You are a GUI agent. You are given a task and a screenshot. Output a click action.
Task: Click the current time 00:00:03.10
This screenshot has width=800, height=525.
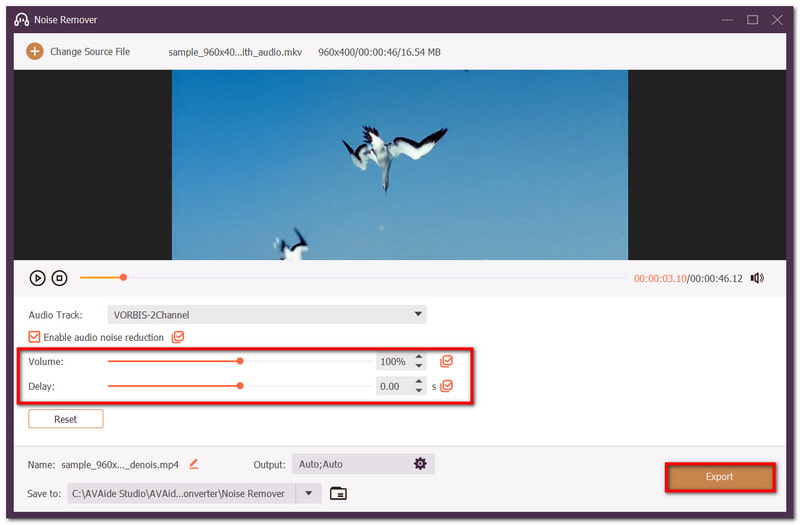click(660, 279)
